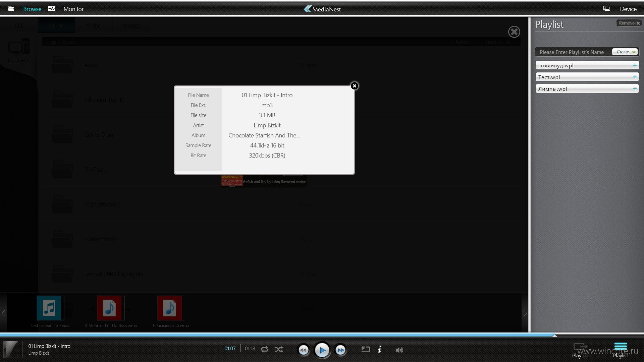Image resolution: width=644 pixels, height=362 pixels.
Task: Show track info with i icon
Action: [x=379, y=350]
